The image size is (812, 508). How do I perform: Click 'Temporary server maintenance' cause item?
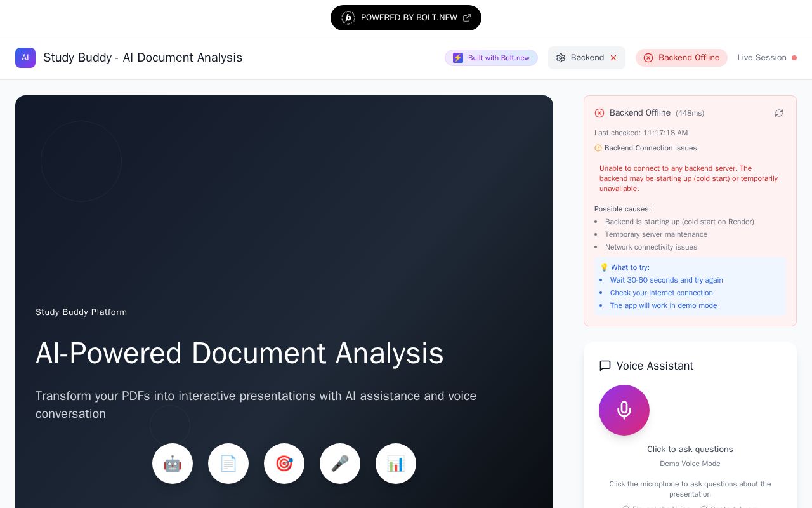pyautogui.click(x=656, y=234)
